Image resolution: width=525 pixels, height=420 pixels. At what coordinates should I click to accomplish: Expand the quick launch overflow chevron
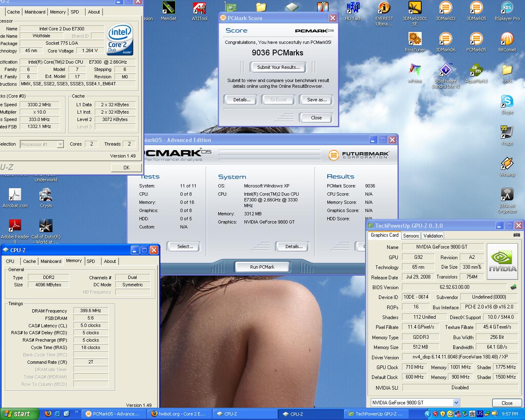(76, 412)
